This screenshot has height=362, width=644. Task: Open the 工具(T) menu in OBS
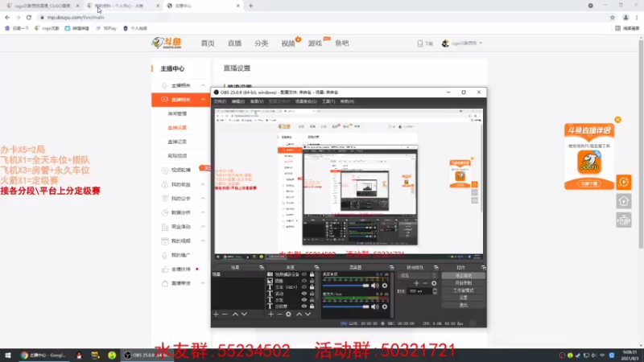(328, 101)
